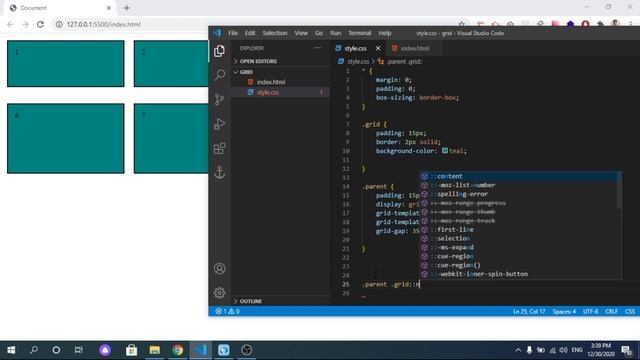Viewport: 640px width, 360px height.
Task: Open Source Control view in activity bar
Action: click(219, 99)
